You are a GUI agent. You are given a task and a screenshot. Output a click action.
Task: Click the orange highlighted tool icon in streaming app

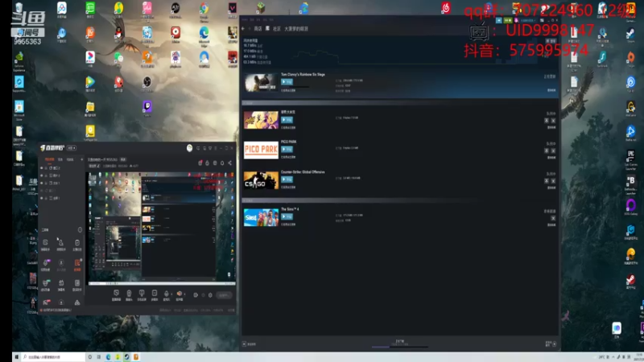tap(77, 265)
